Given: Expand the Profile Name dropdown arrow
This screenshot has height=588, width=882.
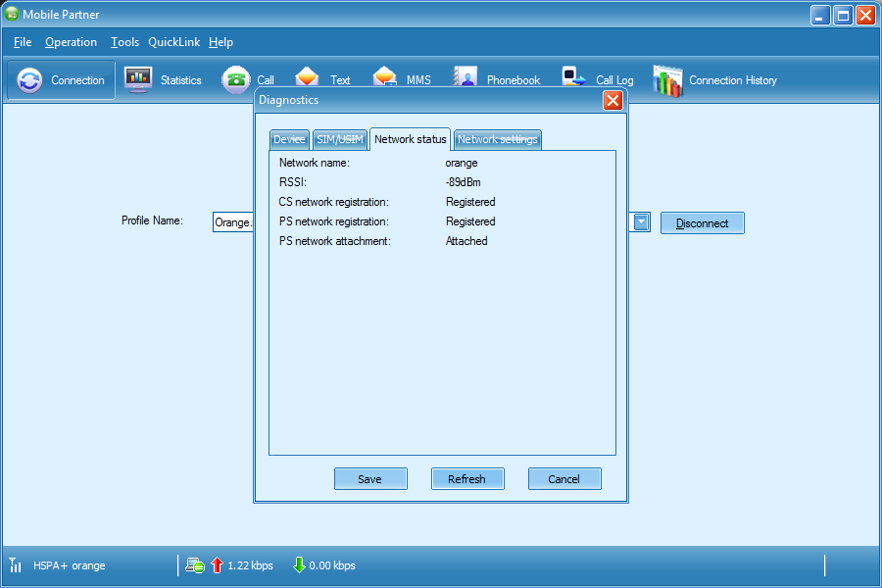Looking at the screenshot, I should coord(641,222).
